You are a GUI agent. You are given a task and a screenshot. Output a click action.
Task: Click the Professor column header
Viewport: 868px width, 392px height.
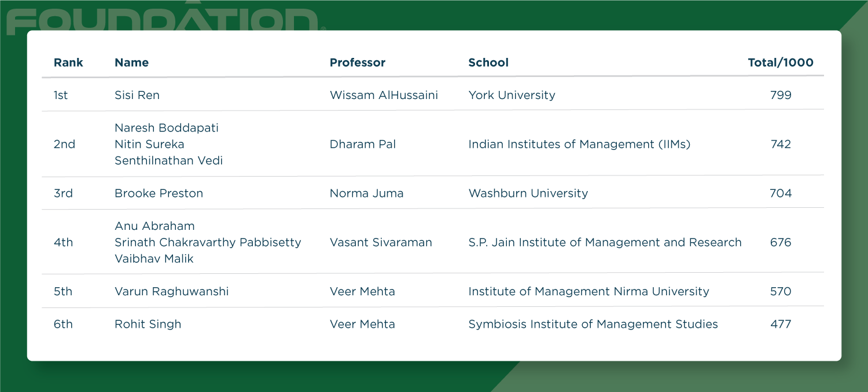pos(357,63)
